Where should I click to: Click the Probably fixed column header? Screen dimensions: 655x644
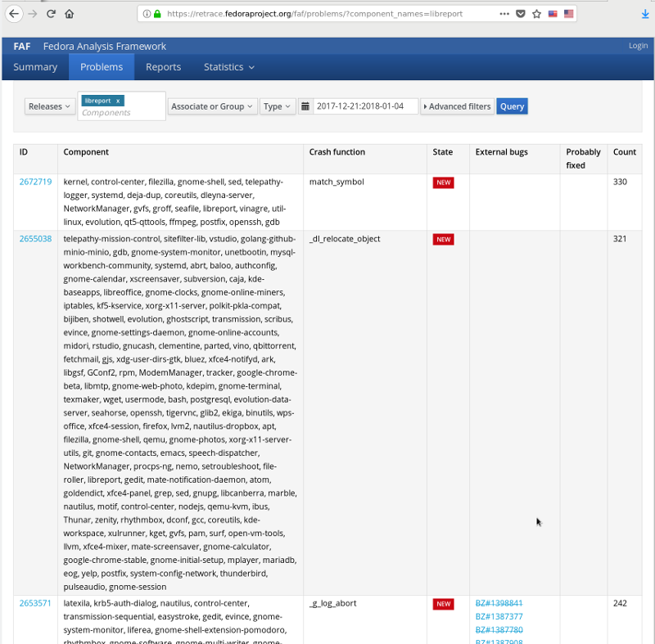coord(583,159)
